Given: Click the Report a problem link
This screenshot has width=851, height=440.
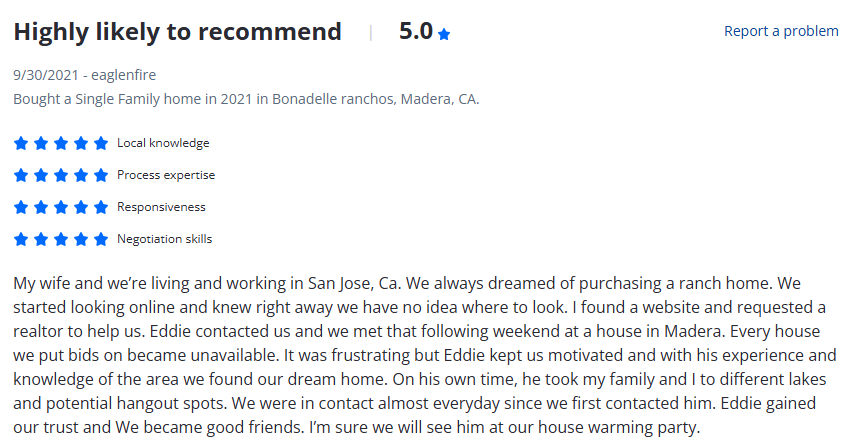Looking at the screenshot, I should tap(781, 31).
